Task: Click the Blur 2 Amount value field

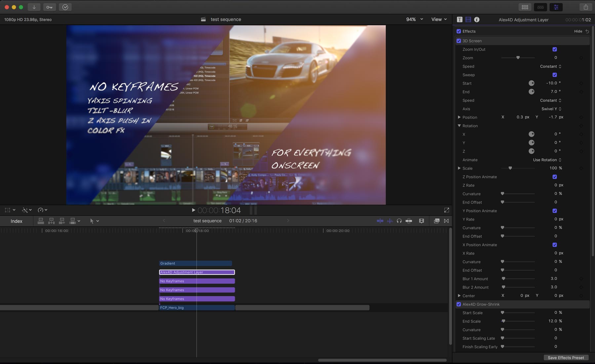Action: coord(554,287)
